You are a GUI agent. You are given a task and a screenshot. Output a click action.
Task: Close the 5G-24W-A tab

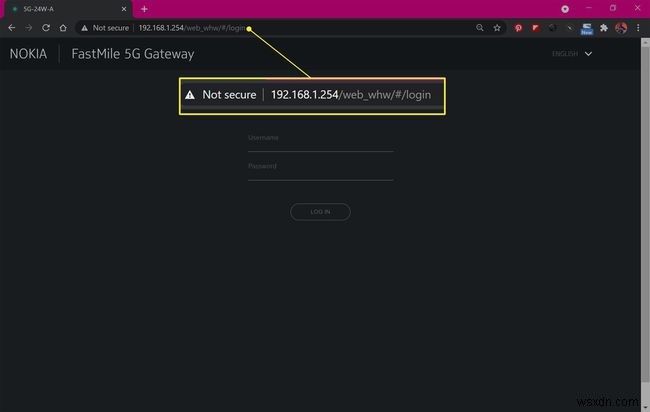tap(124, 9)
